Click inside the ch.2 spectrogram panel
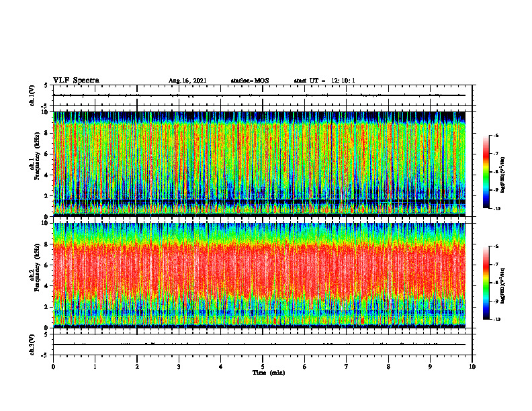This screenshot has width=532, height=411. point(259,275)
